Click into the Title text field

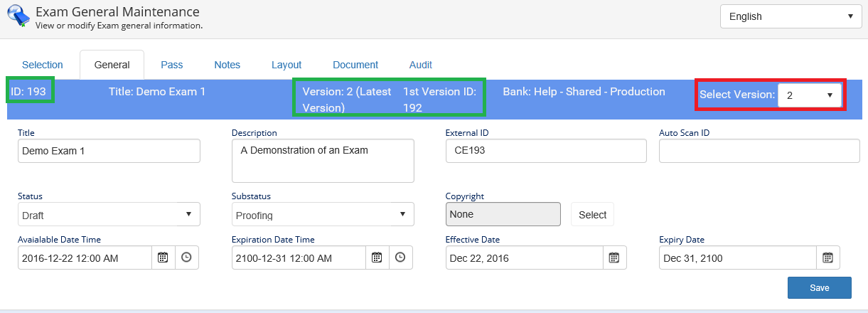(x=109, y=151)
